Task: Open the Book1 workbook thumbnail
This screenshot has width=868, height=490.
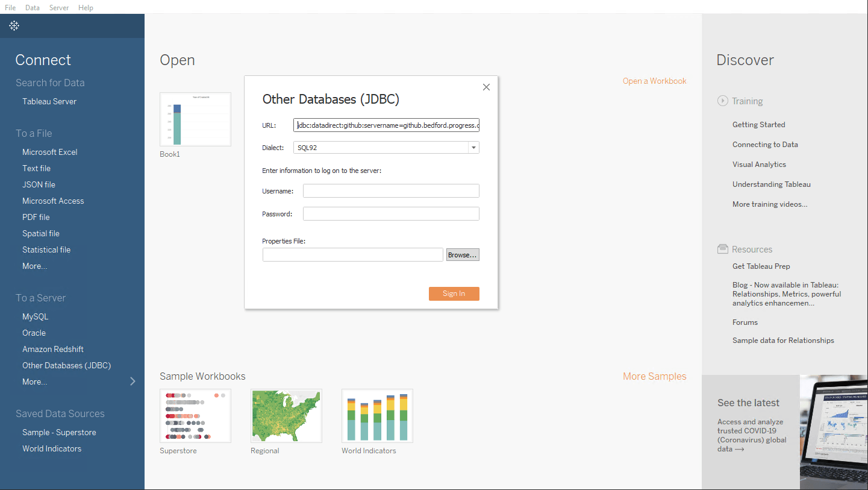Action: [195, 119]
